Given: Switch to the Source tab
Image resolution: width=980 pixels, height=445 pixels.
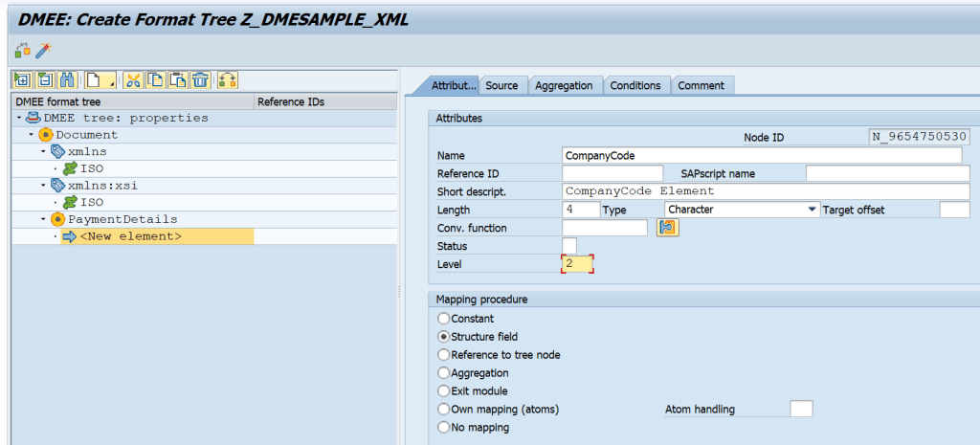Looking at the screenshot, I should click(x=501, y=85).
